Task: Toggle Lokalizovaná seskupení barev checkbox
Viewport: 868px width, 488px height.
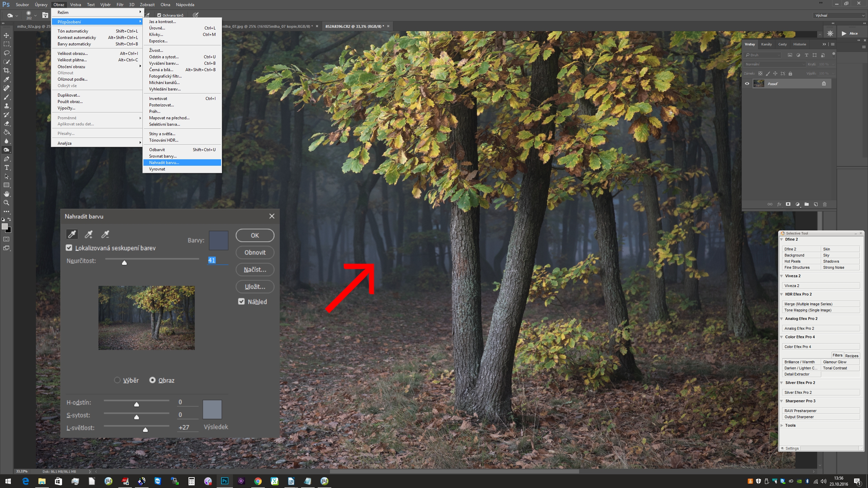Action: click(x=69, y=248)
